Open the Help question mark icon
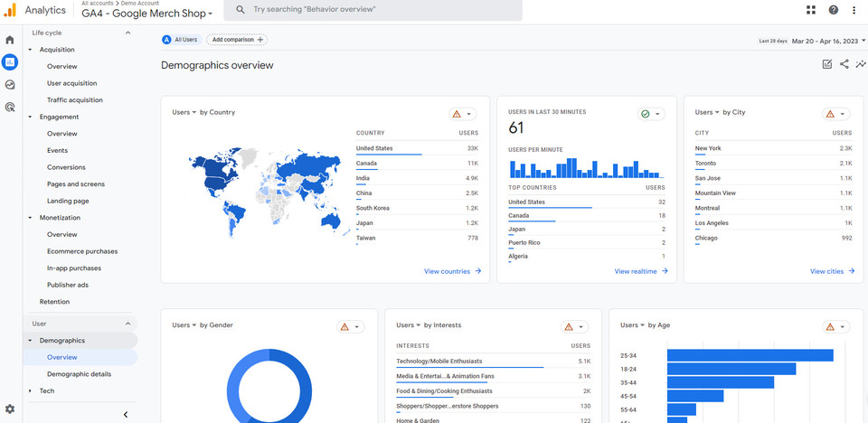The height and width of the screenshot is (423, 868). tap(833, 10)
